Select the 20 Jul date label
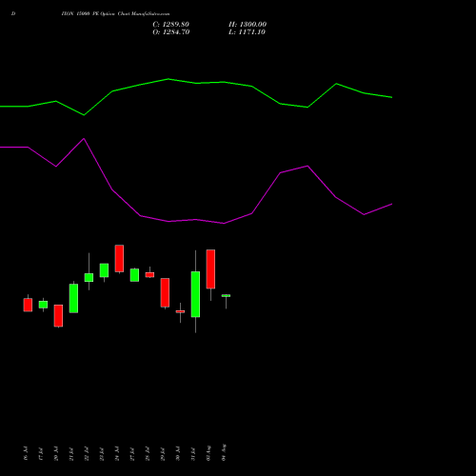The height and width of the screenshot is (476, 476). coord(56,453)
